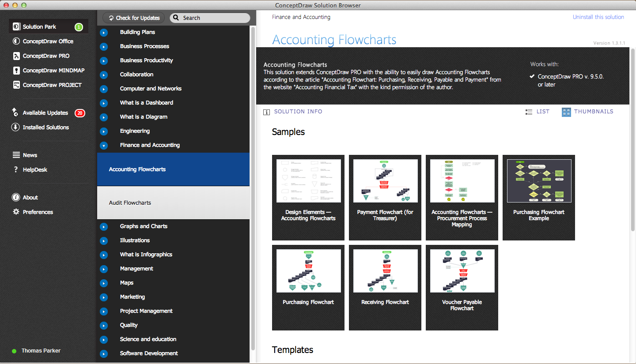Open Procurement Process Mapping thumbnail
The width and height of the screenshot is (636, 364).
pyautogui.click(x=462, y=198)
